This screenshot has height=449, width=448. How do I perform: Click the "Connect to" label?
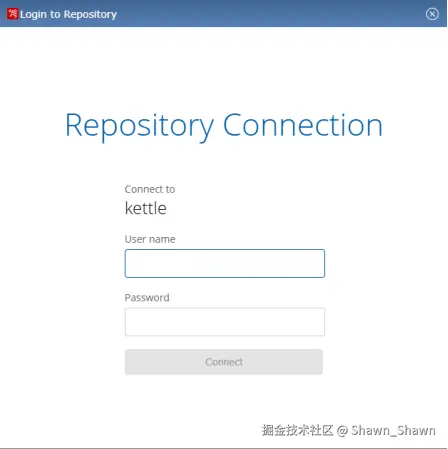point(150,189)
